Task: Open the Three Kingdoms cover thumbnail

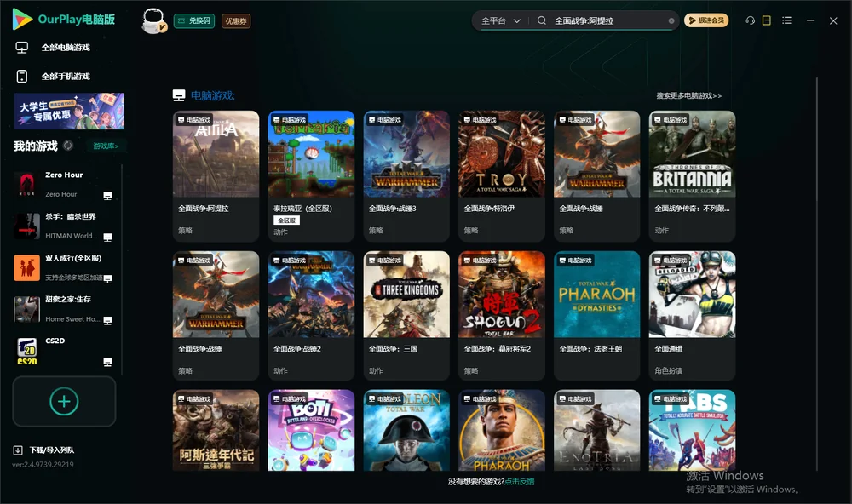Action: [x=406, y=295]
